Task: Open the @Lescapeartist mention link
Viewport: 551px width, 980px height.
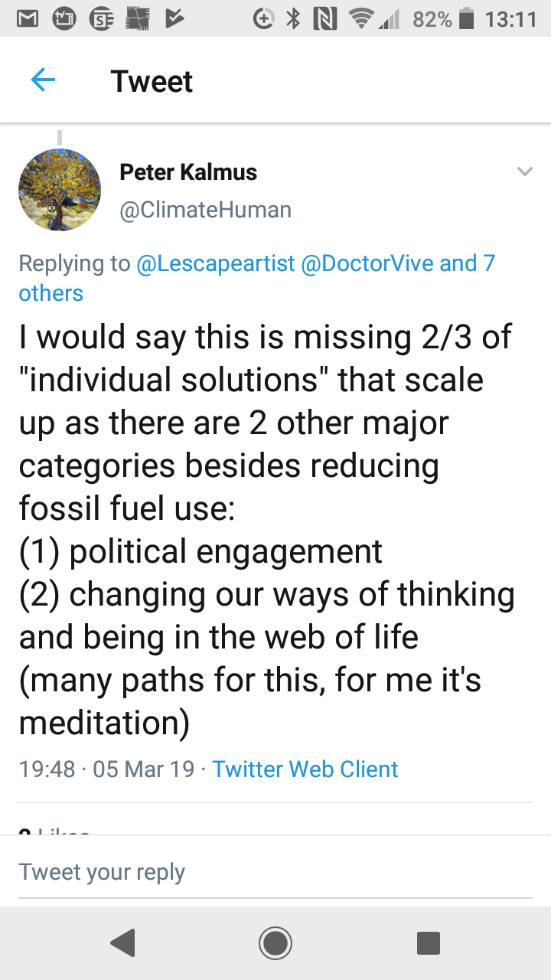Action: 215,263
